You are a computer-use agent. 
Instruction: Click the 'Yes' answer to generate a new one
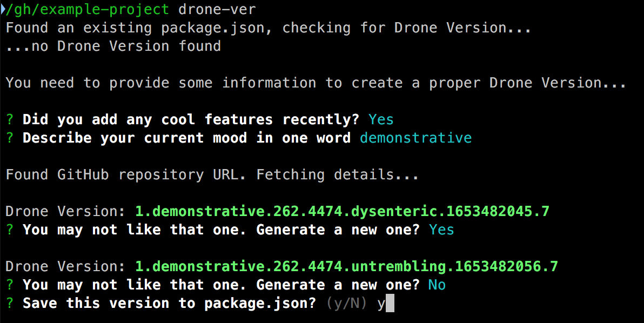441,230
